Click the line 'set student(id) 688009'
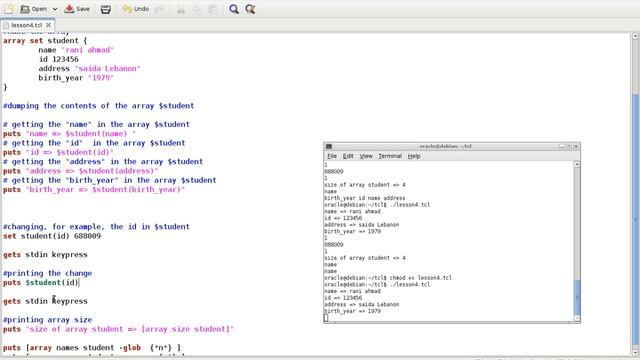The width and height of the screenshot is (640, 360). 52,236
